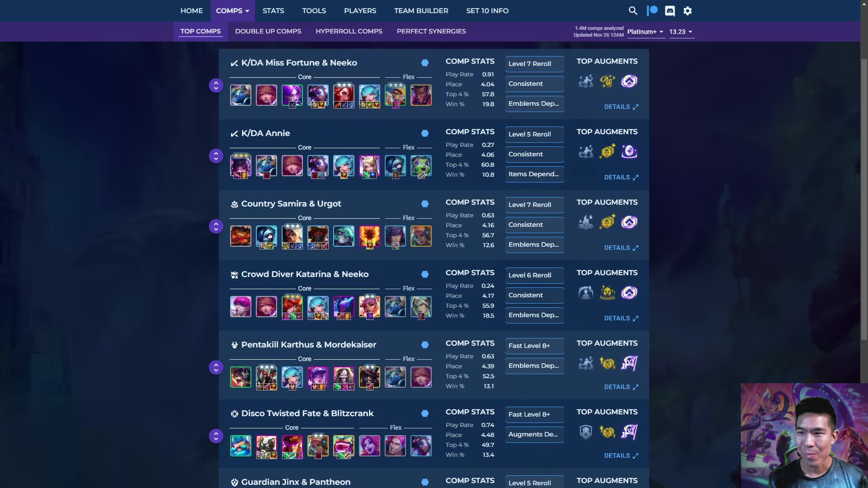868x488 pixels.
Task: Toggle blue hexagon on K/DA Miss Fortune & Neeko
Action: [x=425, y=63]
